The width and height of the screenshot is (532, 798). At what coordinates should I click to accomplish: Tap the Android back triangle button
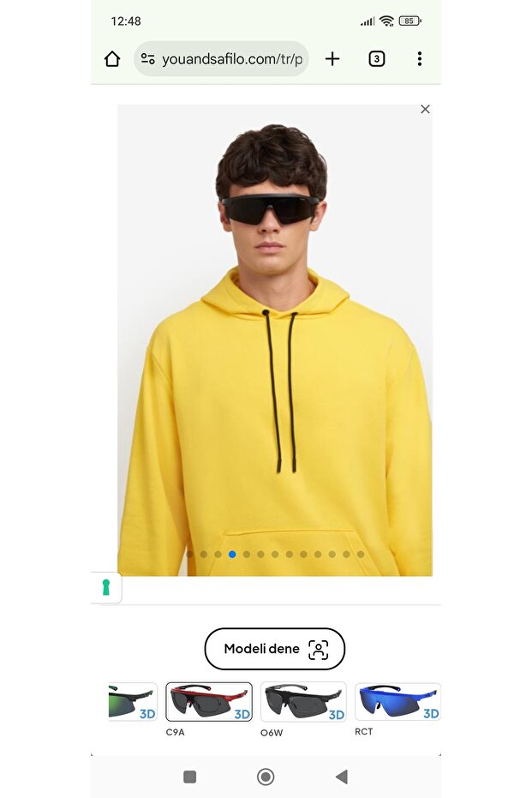click(x=342, y=777)
